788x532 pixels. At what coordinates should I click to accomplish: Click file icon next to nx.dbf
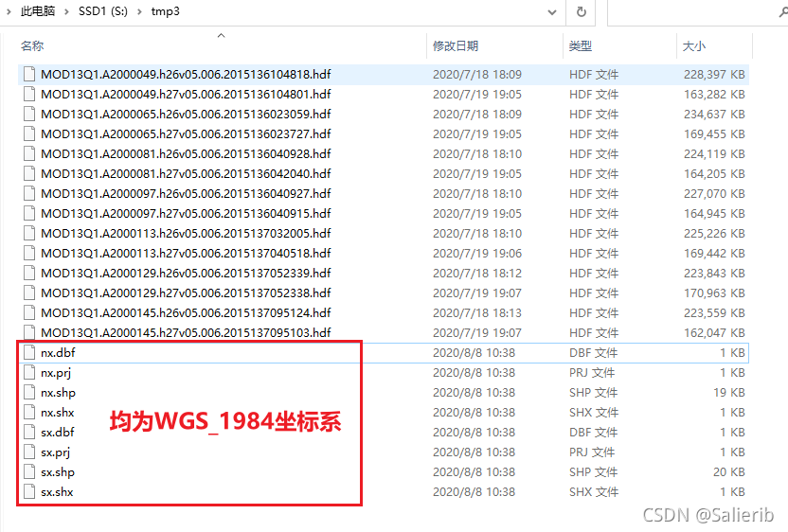[x=29, y=353]
